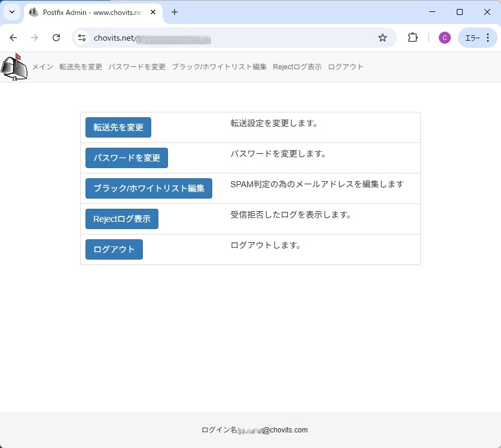This screenshot has width=501, height=448.
Task: Open 転送先を変更 in the top navigation
Action: (81, 67)
